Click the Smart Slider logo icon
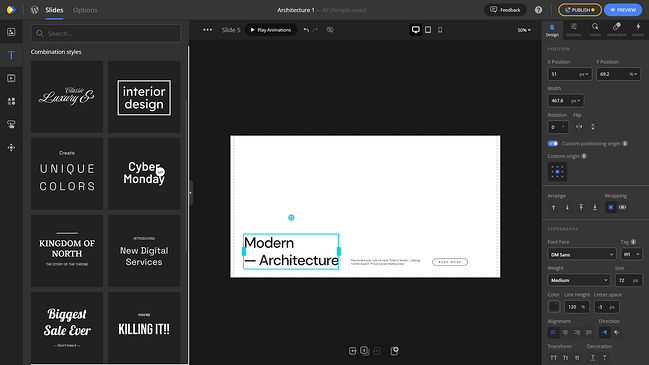This screenshot has width=649, height=365. 11,10
